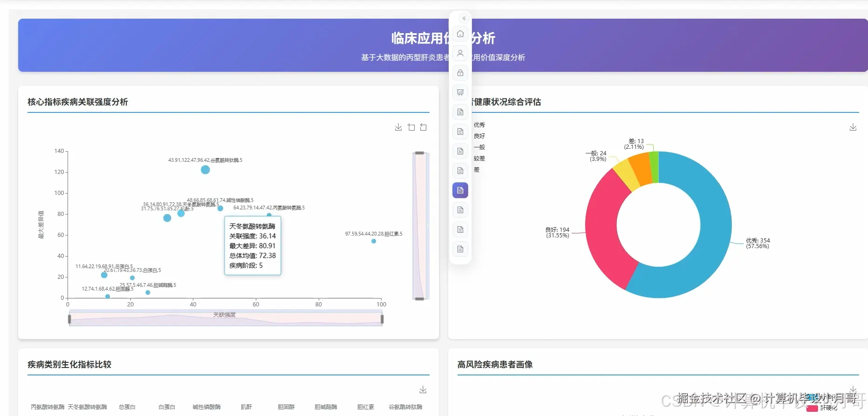Click the 胆碱酯酶 scatter point
This screenshot has height=416, width=868.
click(x=148, y=292)
